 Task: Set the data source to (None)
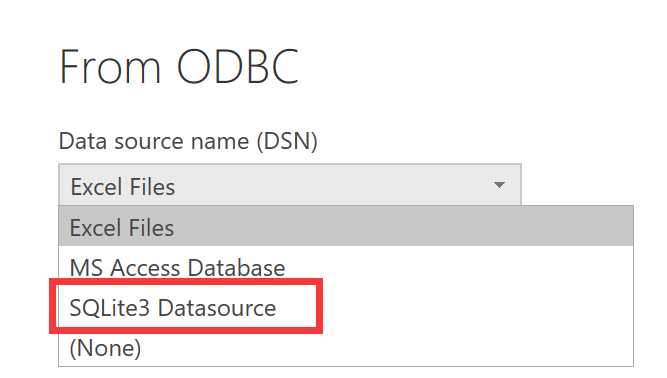pyautogui.click(x=345, y=347)
